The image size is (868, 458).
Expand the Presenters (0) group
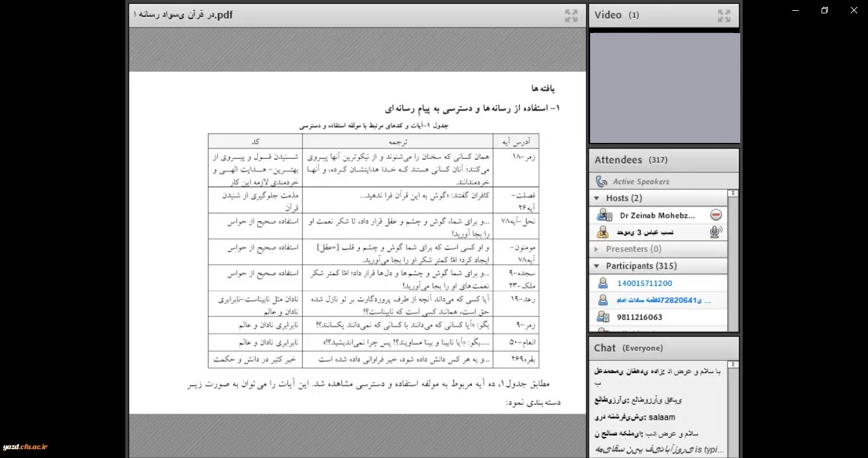[596, 249]
